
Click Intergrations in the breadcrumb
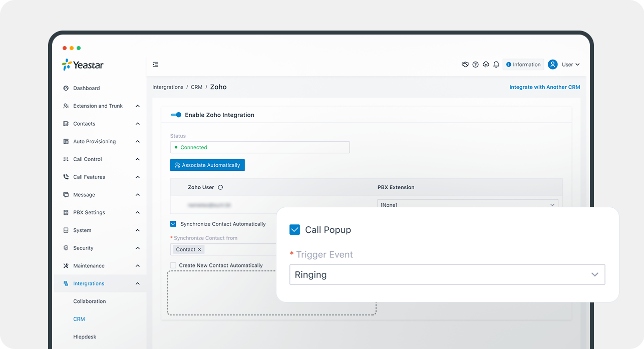click(x=168, y=87)
